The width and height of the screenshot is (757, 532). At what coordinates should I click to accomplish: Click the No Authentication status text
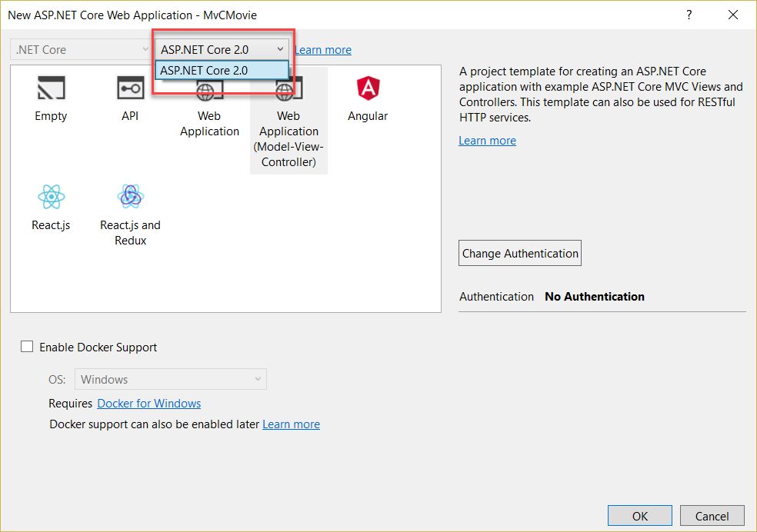[x=595, y=297]
